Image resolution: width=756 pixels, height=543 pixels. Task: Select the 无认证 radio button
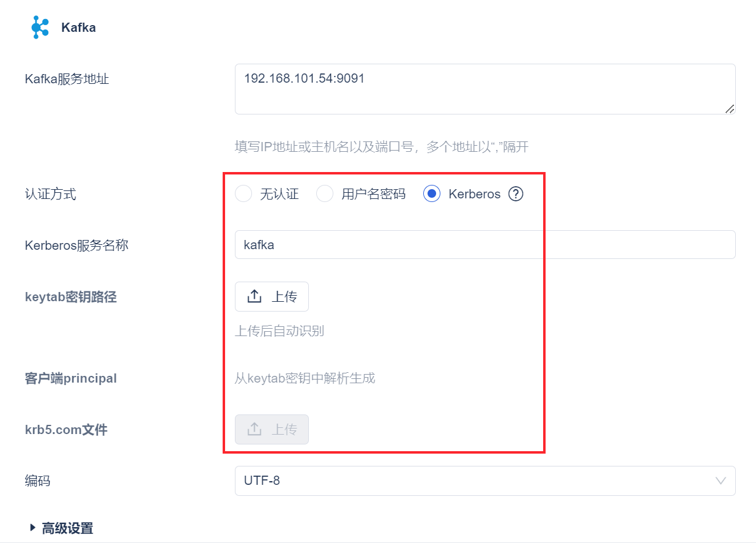243,194
